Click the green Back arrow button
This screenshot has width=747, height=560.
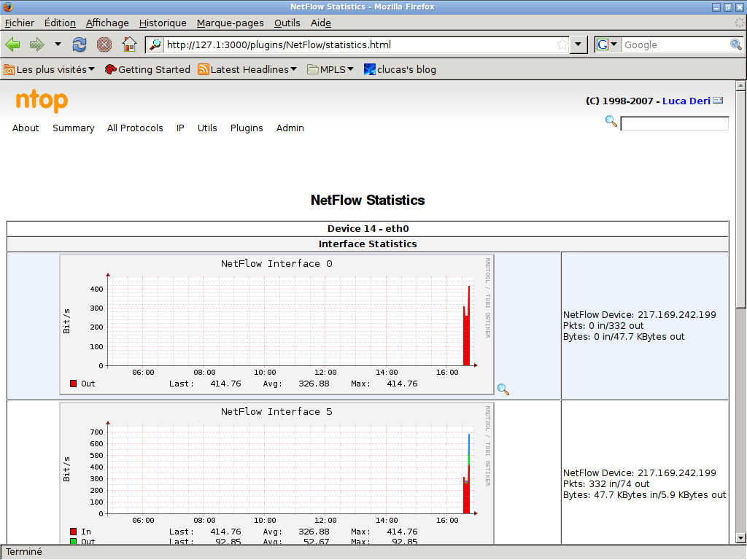click(13, 44)
